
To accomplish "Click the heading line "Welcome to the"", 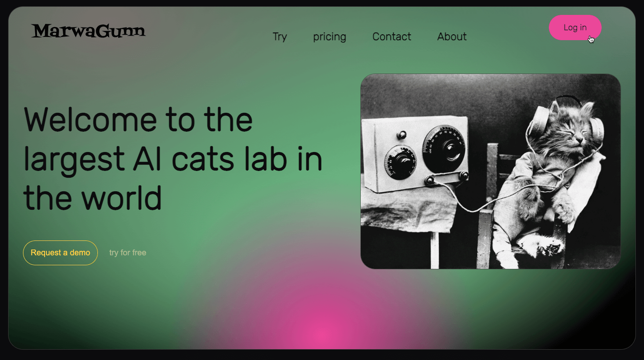I will (x=138, y=119).
